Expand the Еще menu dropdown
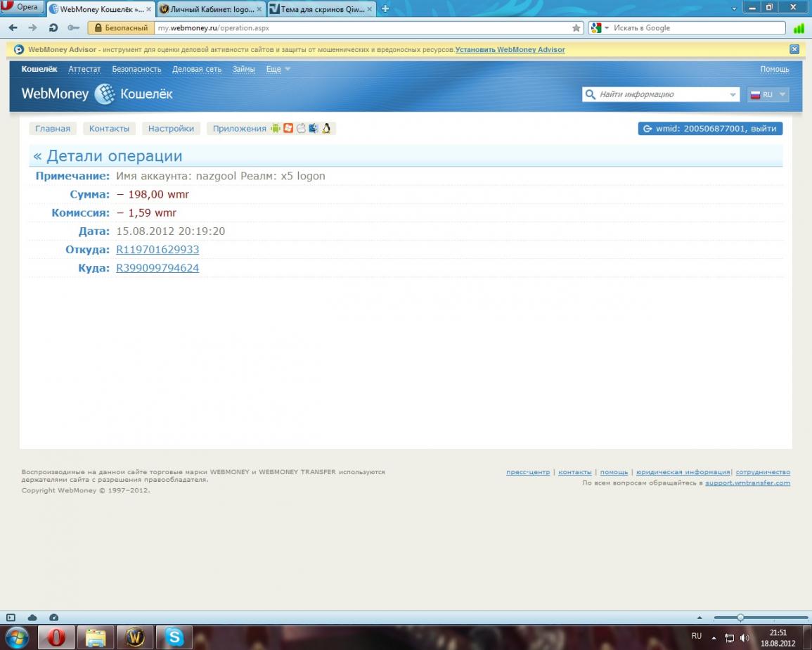812x650 pixels. pos(278,69)
